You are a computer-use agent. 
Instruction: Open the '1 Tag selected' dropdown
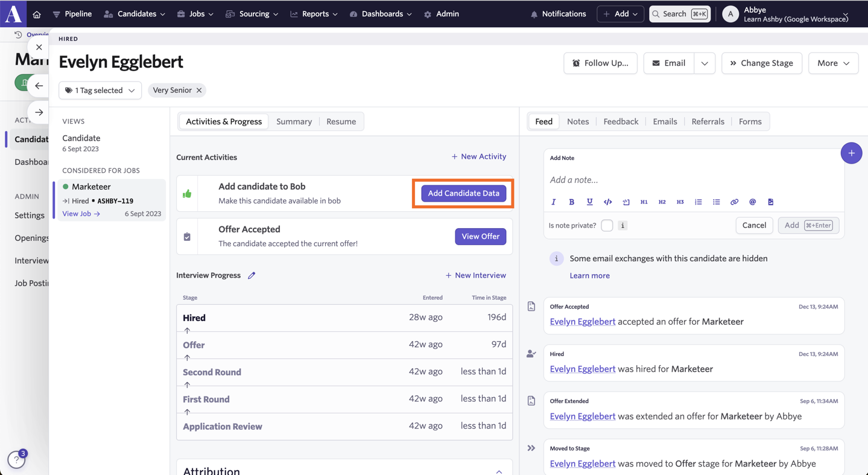point(100,91)
